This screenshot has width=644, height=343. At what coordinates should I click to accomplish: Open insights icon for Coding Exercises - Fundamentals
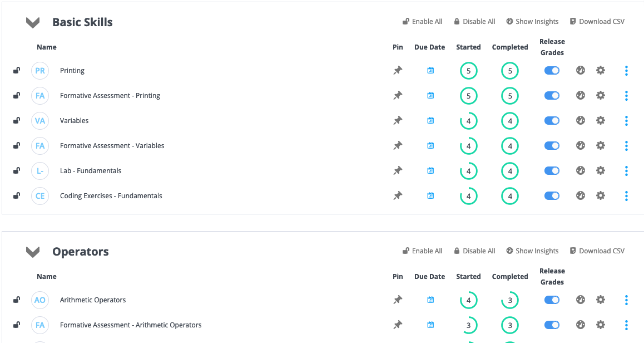pos(581,196)
